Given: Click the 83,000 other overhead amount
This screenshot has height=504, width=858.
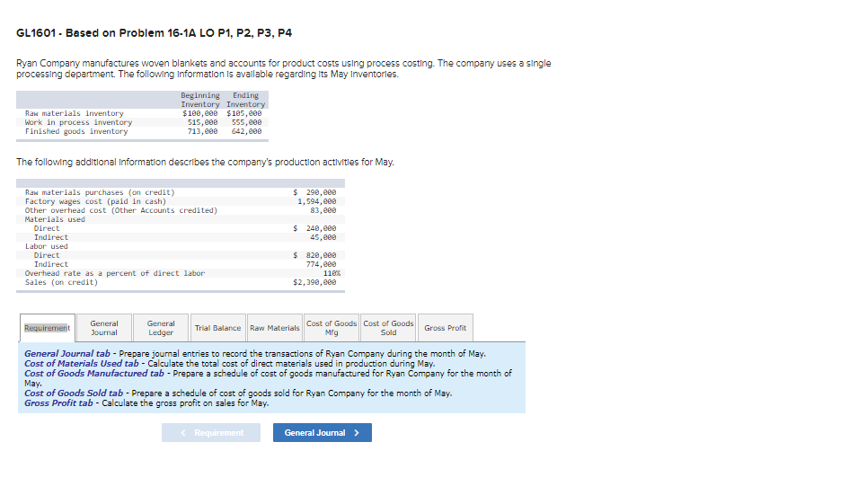Looking at the screenshot, I should (x=323, y=210).
